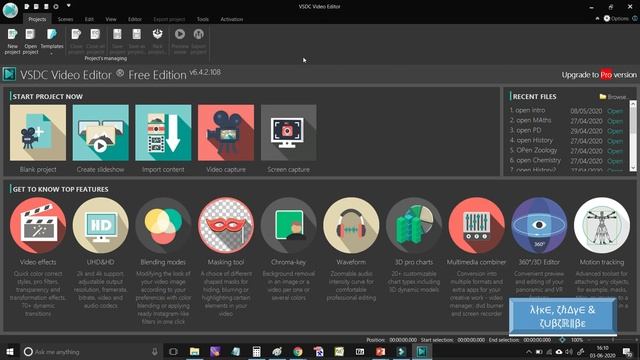The height and width of the screenshot is (360, 640).
Task: Click the Upgrade to Pro version link
Action: (x=599, y=75)
